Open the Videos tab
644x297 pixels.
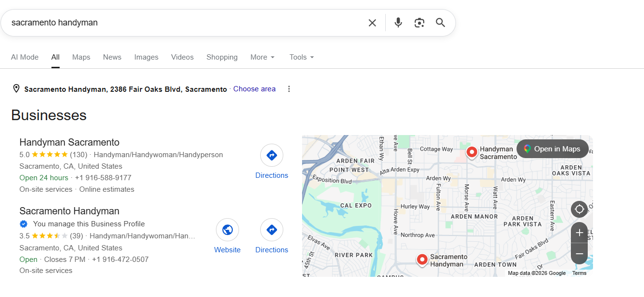(x=182, y=57)
